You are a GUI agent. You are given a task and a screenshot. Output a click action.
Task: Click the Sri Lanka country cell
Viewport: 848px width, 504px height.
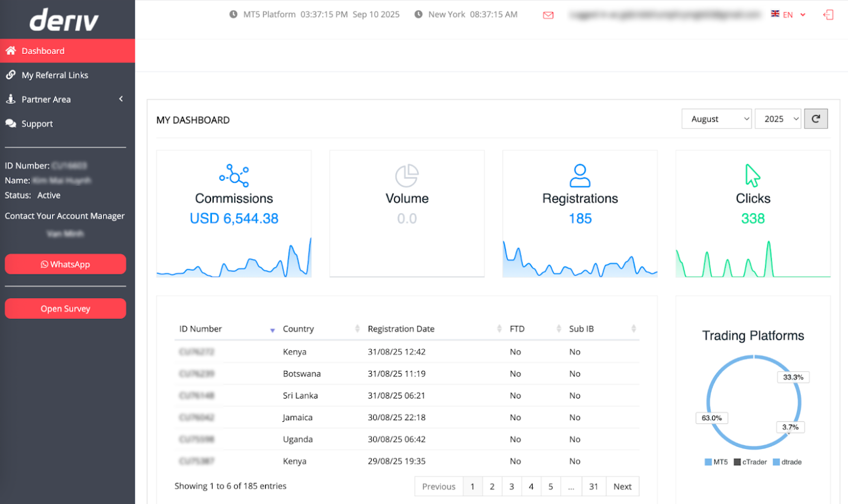301,395
